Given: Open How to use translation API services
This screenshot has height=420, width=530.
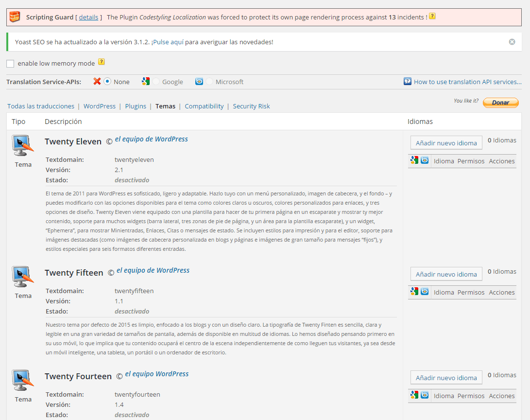Looking at the screenshot, I should pyautogui.click(x=467, y=82).
